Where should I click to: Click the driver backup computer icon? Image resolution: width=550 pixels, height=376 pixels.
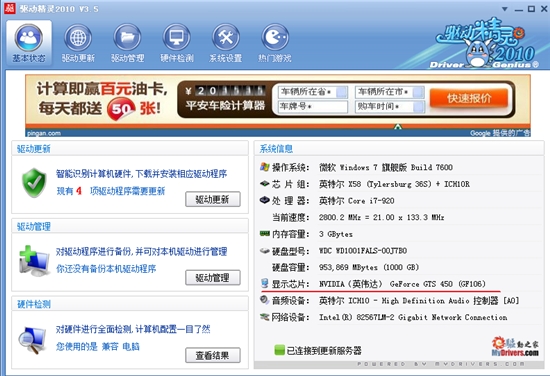[x=34, y=261]
